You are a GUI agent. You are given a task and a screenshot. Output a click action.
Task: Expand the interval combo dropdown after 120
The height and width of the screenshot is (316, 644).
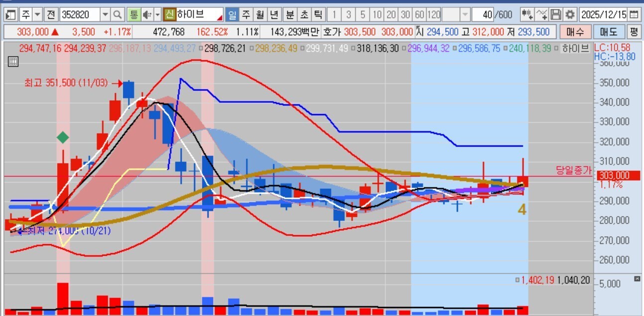click(x=465, y=14)
